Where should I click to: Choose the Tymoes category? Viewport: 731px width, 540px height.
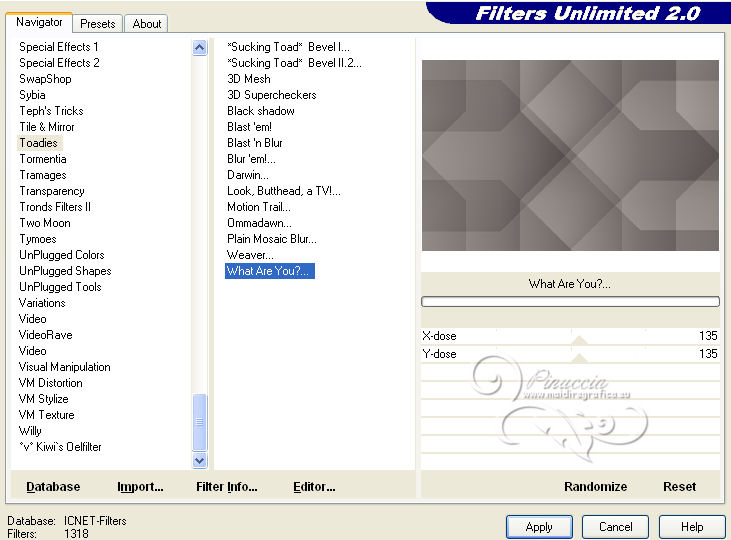(x=38, y=239)
